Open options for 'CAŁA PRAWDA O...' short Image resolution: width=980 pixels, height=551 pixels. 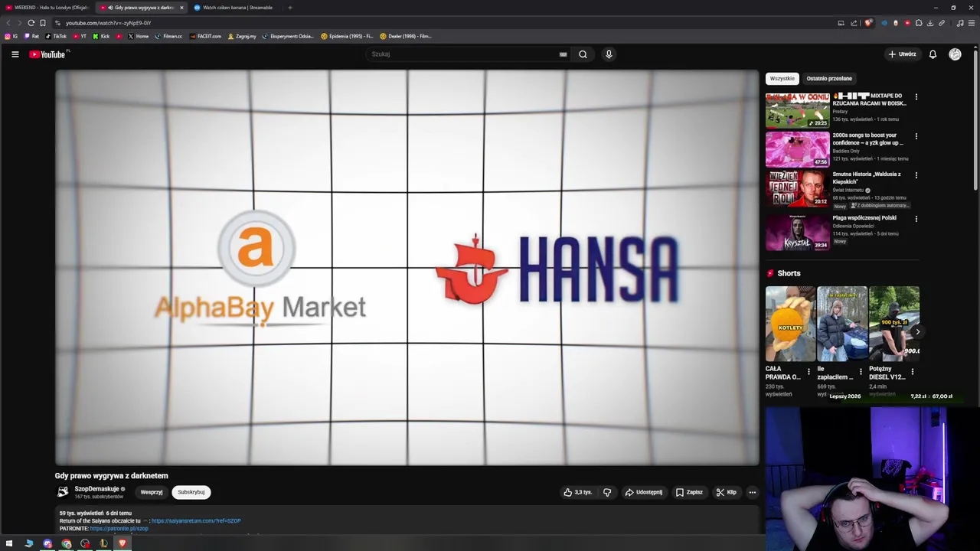(x=808, y=372)
